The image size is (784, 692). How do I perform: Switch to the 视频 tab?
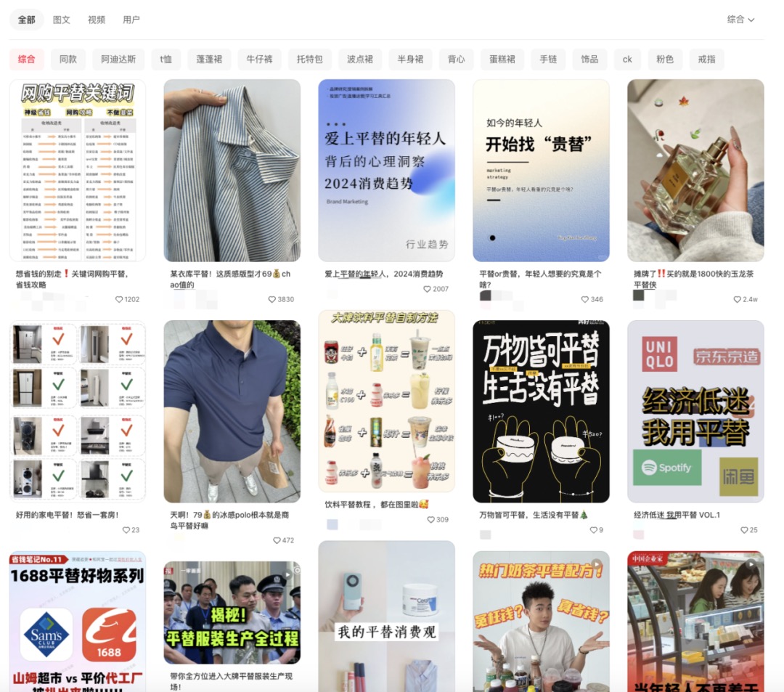[97, 20]
